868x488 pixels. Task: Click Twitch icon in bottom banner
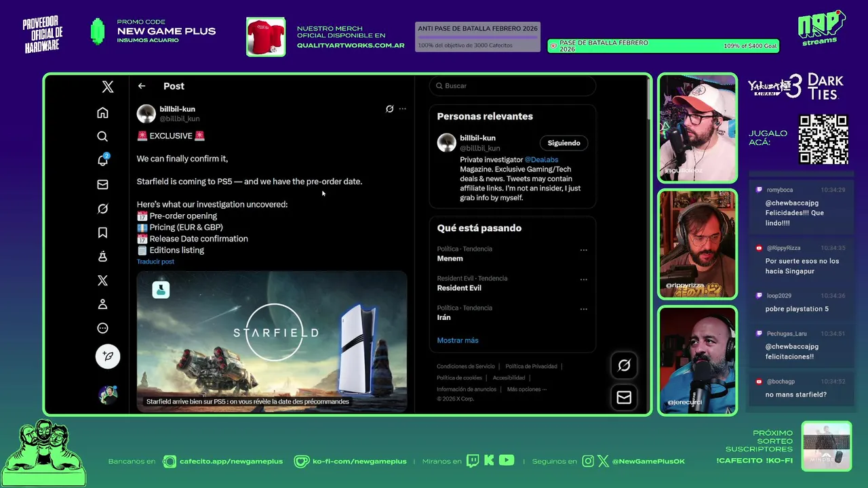(x=472, y=461)
